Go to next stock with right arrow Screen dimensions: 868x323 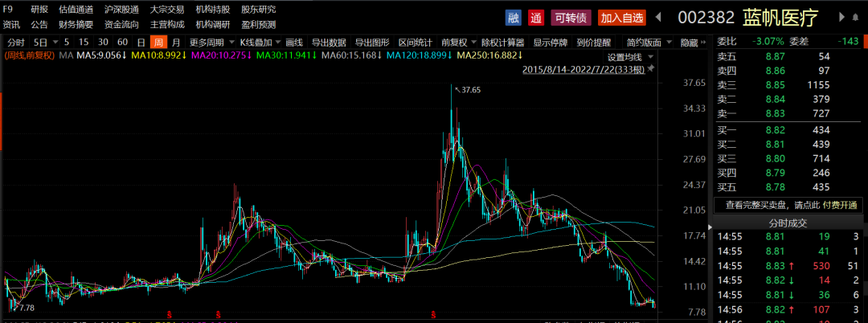pos(841,18)
